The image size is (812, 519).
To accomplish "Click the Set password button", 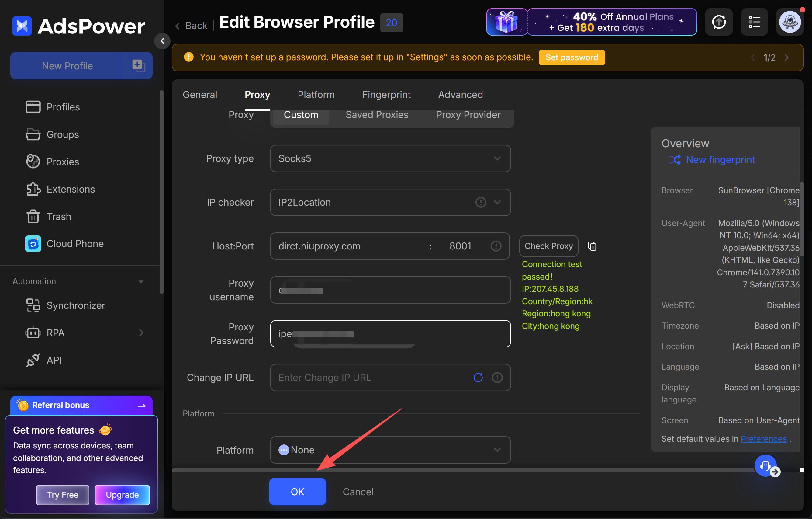I will pyautogui.click(x=572, y=57).
